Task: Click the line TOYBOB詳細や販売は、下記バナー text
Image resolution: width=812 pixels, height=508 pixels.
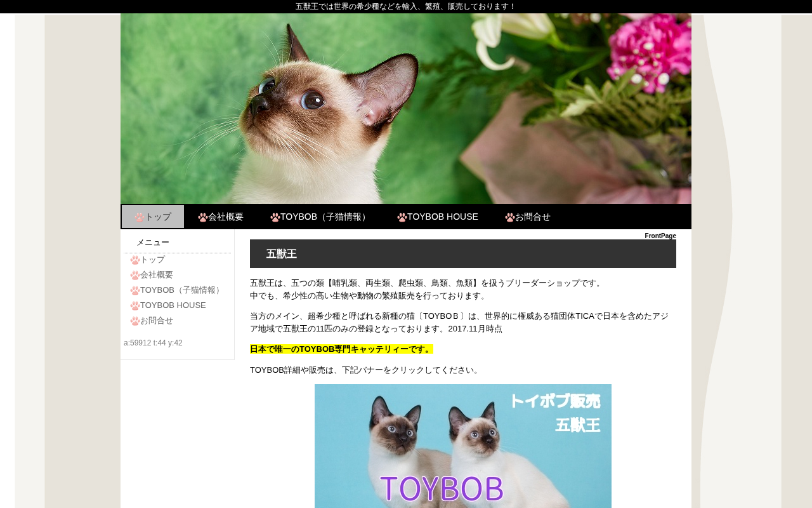Action: (366, 370)
